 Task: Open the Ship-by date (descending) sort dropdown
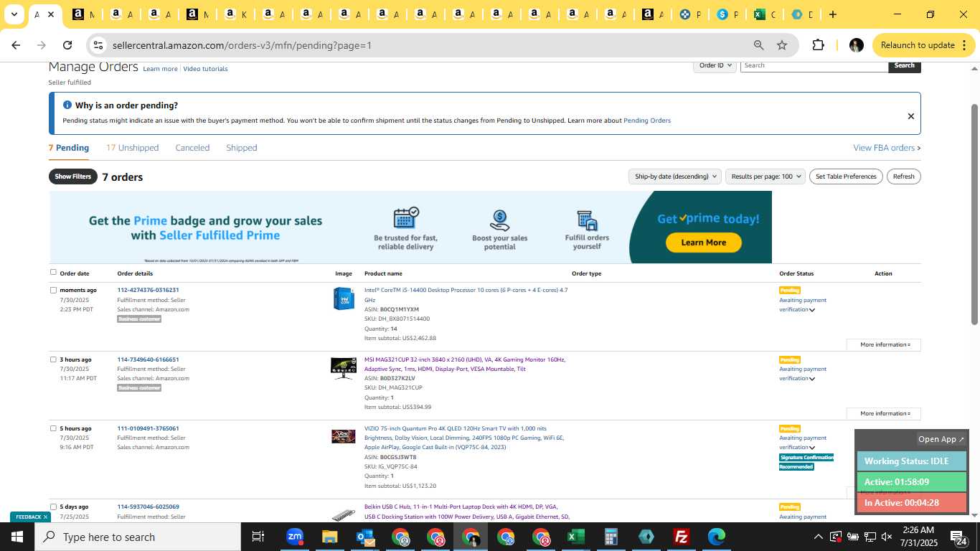pos(675,176)
